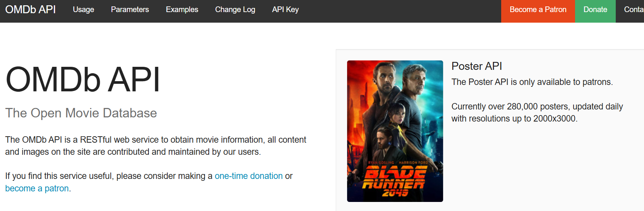Open the API Key page
644x211 pixels.
(x=285, y=9)
